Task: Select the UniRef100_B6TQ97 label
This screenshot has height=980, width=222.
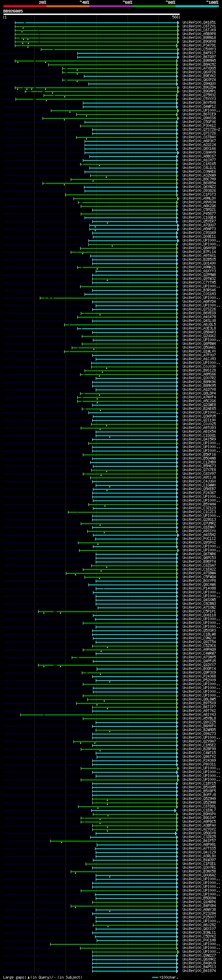Action: click(x=199, y=57)
